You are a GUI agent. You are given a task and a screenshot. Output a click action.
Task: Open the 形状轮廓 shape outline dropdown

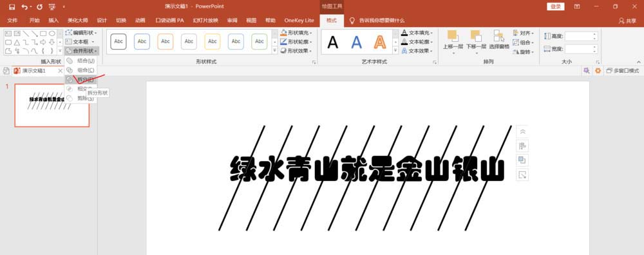click(x=296, y=41)
